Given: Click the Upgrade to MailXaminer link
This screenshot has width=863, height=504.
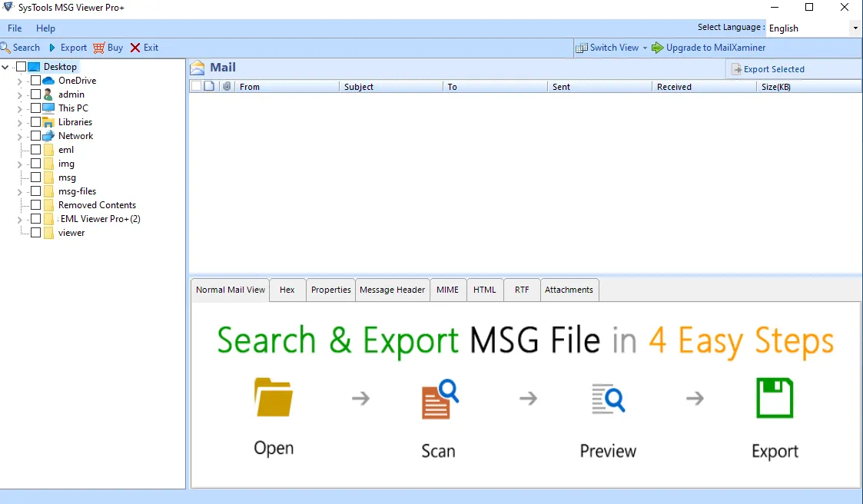Looking at the screenshot, I should [x=715, y=48].
